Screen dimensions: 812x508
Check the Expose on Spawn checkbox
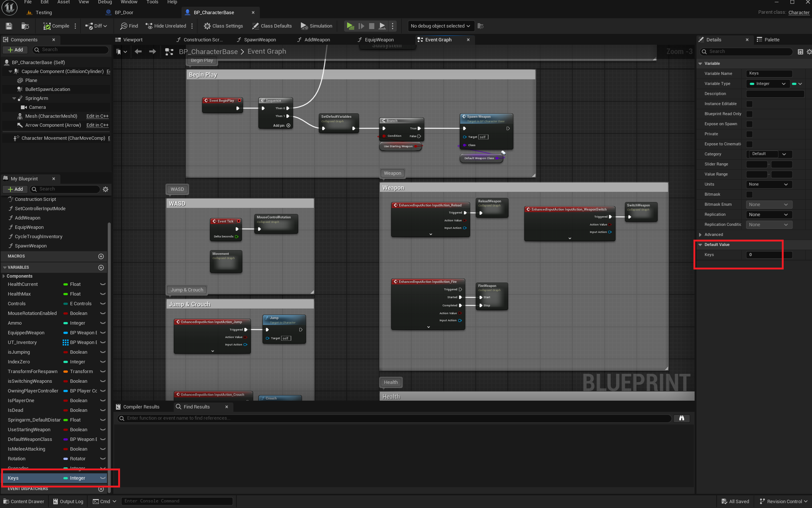749,124
